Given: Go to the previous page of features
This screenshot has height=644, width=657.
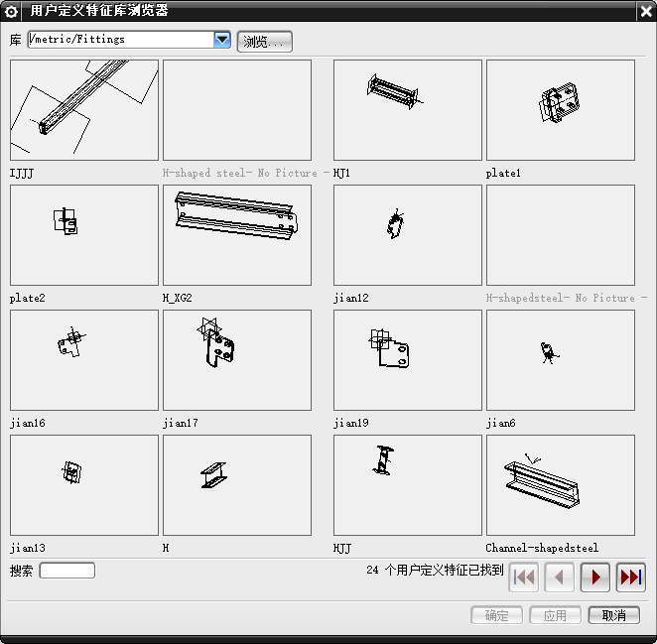Looking at the screenshot, I should tap(560, 578).
